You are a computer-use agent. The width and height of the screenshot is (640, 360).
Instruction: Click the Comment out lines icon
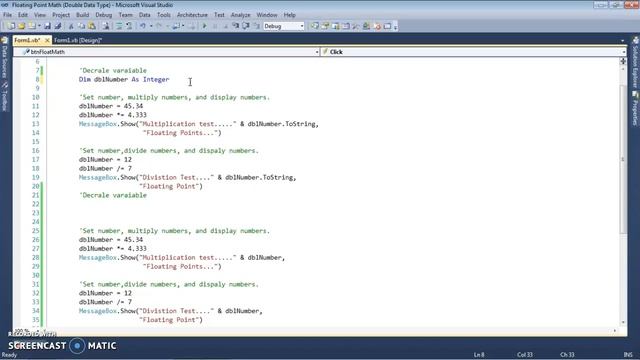(119, 26)
